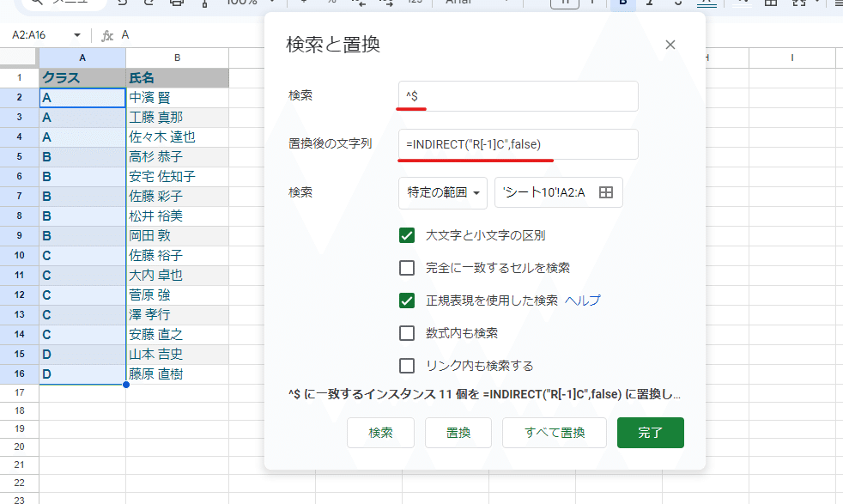Click the green 完了 button
This screenshot has height=504, width=843.
click(x=651, y=433)
